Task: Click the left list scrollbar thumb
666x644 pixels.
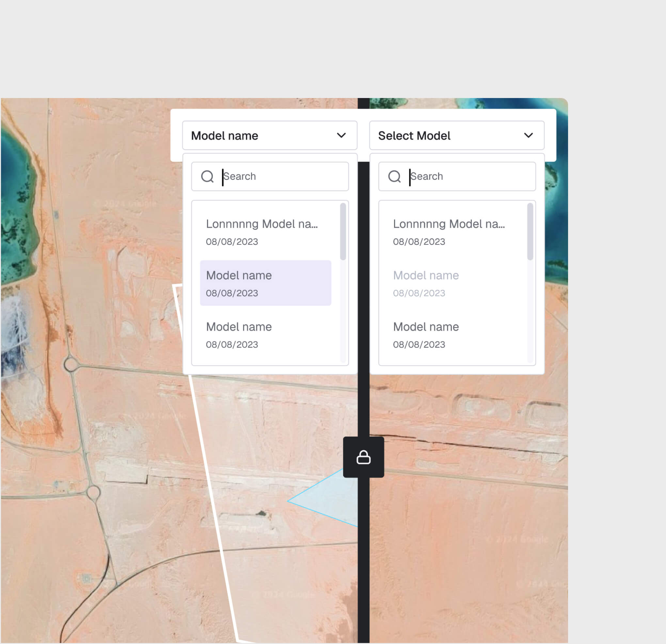Action: 343,231
